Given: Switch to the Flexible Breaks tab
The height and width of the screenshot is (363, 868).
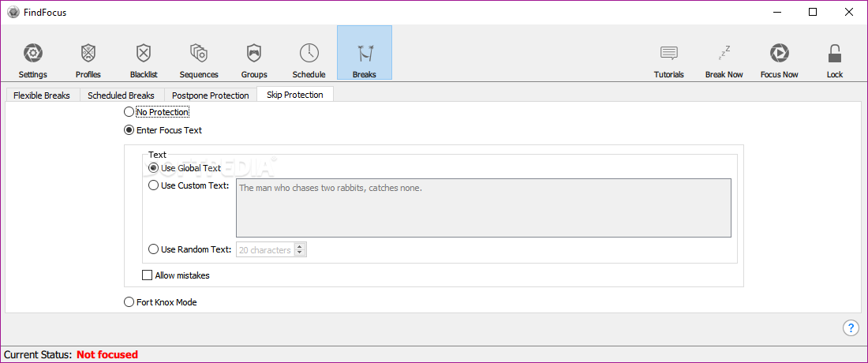Looking at the screenshot, I should pos(42,95).
